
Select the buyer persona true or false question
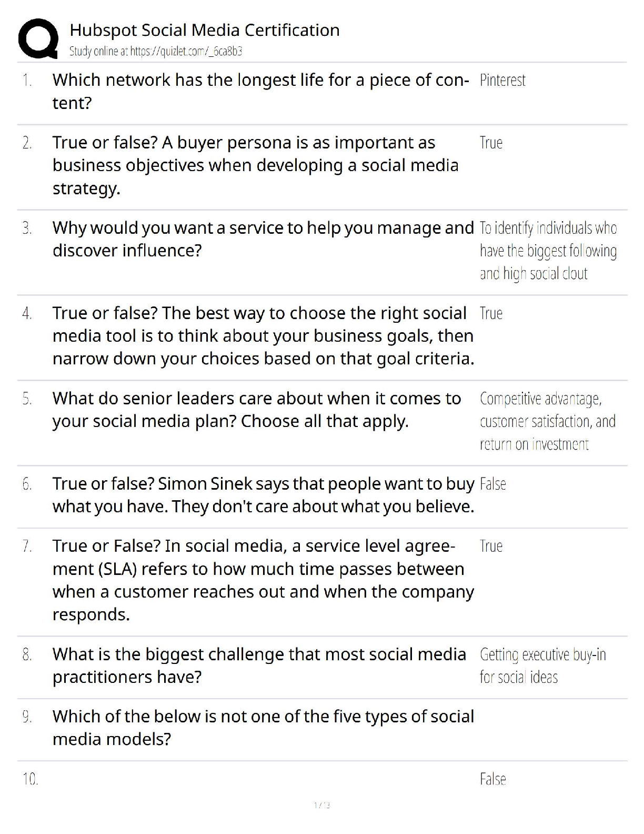tap(255, 165)
